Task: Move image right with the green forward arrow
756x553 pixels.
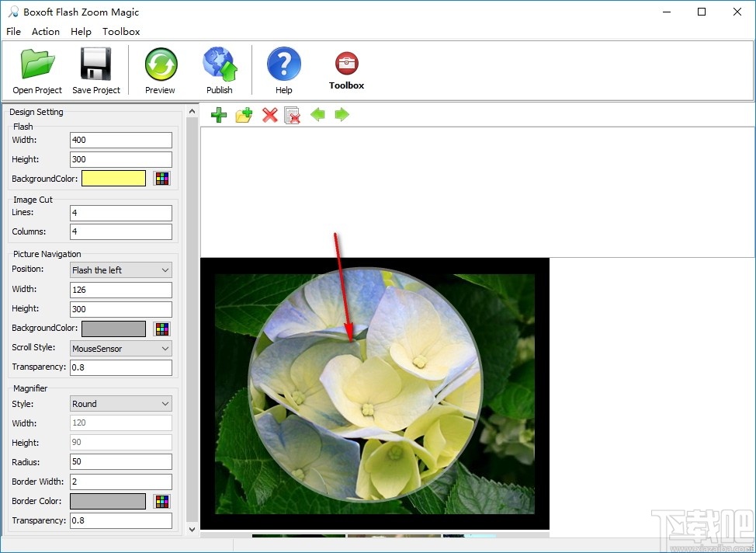Action: pyautogui.click(x=342, y=115)
